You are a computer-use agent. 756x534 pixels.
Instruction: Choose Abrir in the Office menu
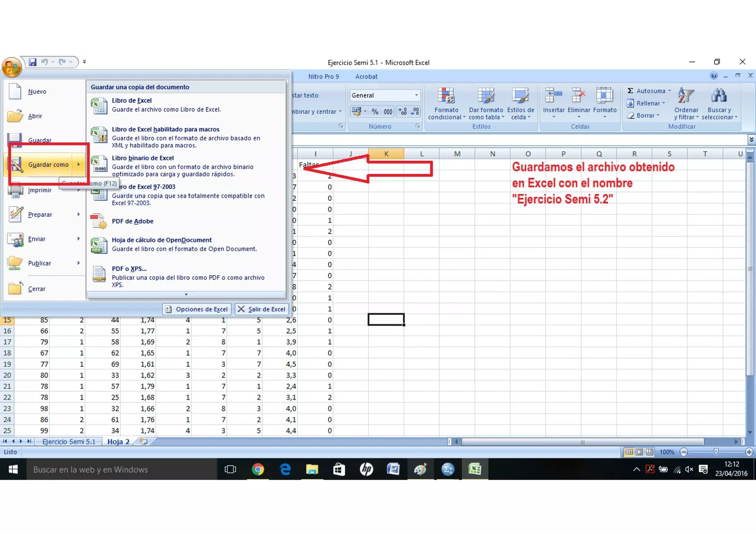tap(44, 116)
